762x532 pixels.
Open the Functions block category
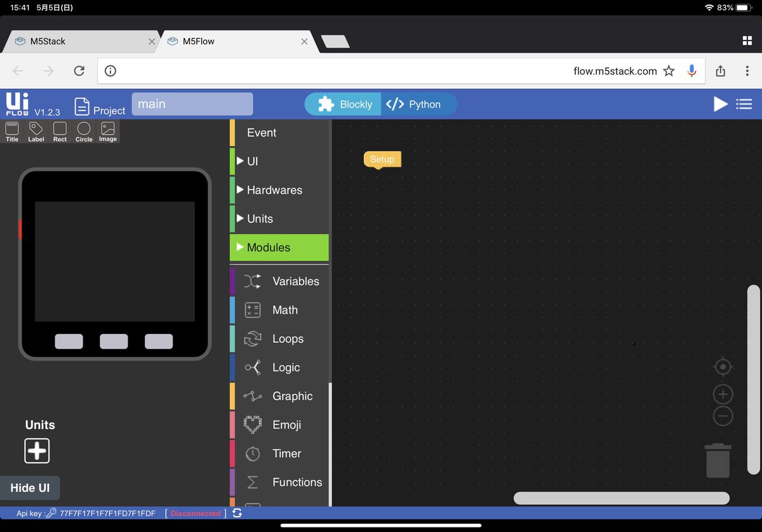click(x=279, y=482)
